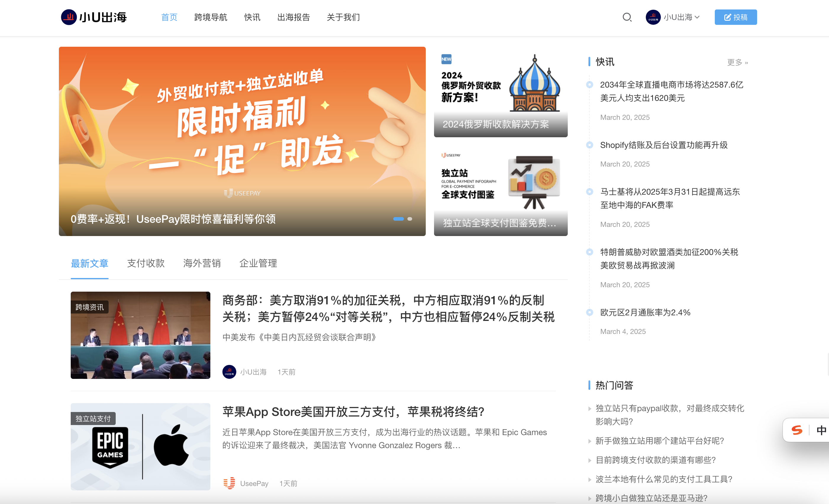Viewport: 829px width, 504px height.
Task: Open search with the magnifier icon
Action: click(627, 17)
